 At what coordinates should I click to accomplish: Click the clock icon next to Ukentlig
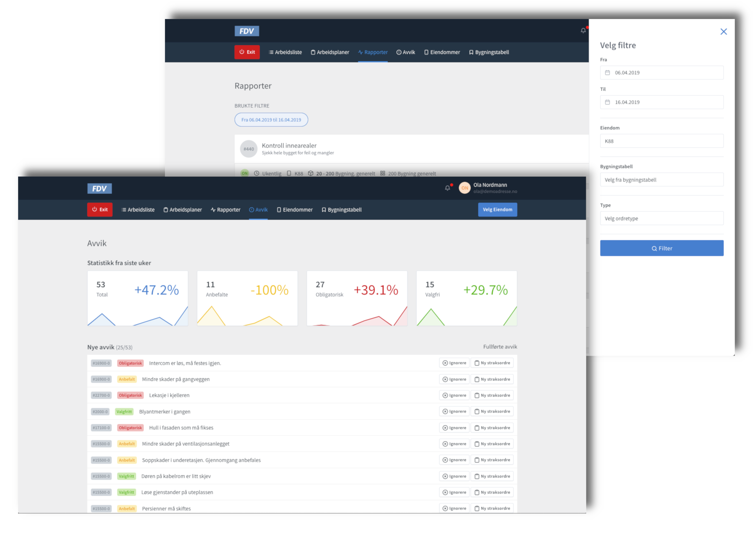pos(256,173)
